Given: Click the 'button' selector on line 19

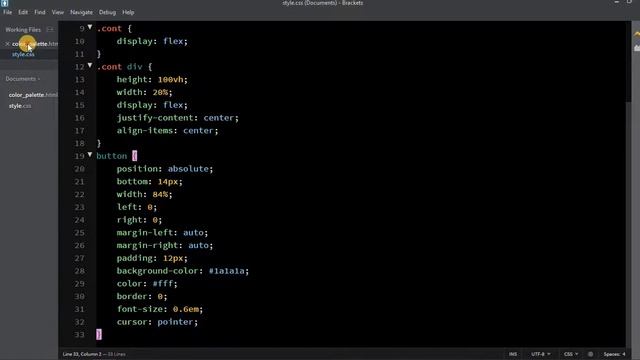Looking at the screenshot, I should tap(111, 156).
